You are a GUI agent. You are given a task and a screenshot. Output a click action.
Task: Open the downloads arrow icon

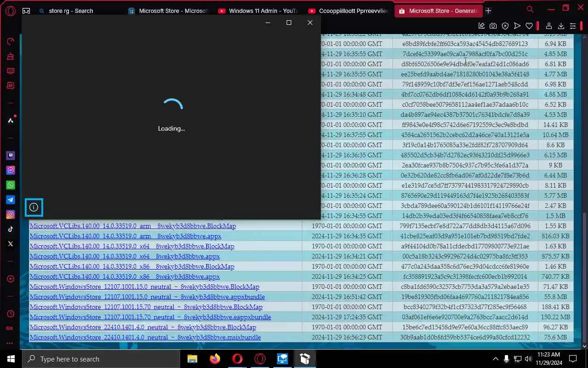point(561,26)
